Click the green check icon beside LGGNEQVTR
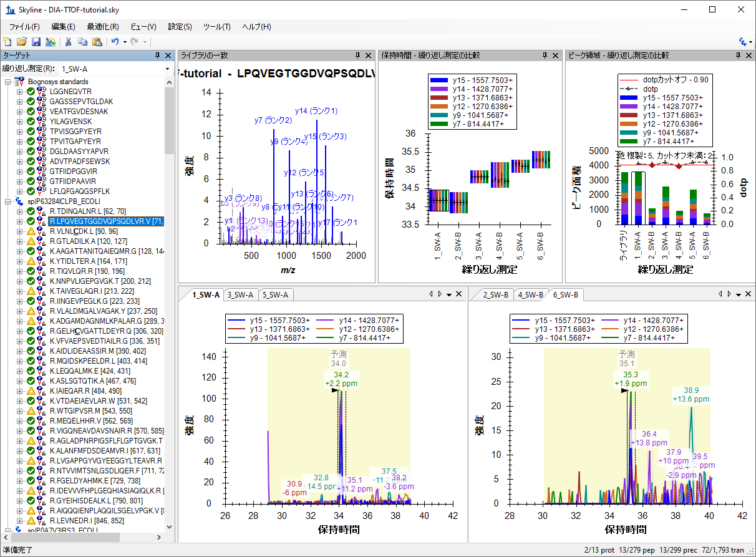 [x=31, y=92]
